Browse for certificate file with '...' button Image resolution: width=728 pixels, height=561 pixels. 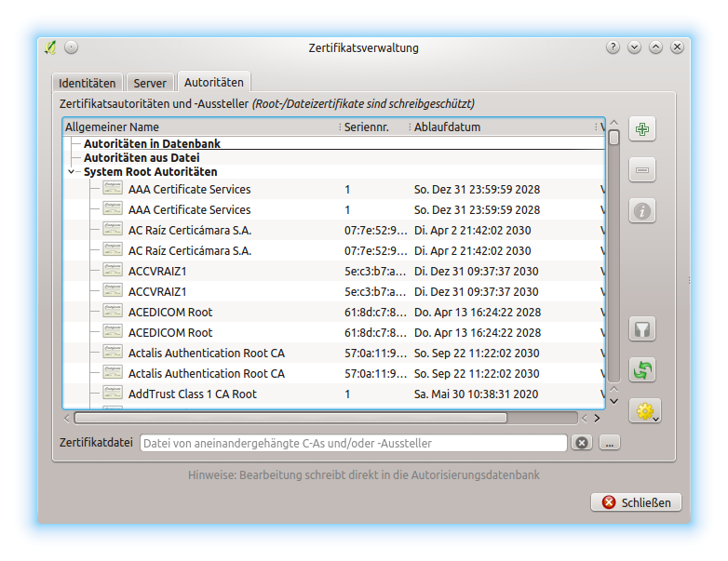point(610,443)
